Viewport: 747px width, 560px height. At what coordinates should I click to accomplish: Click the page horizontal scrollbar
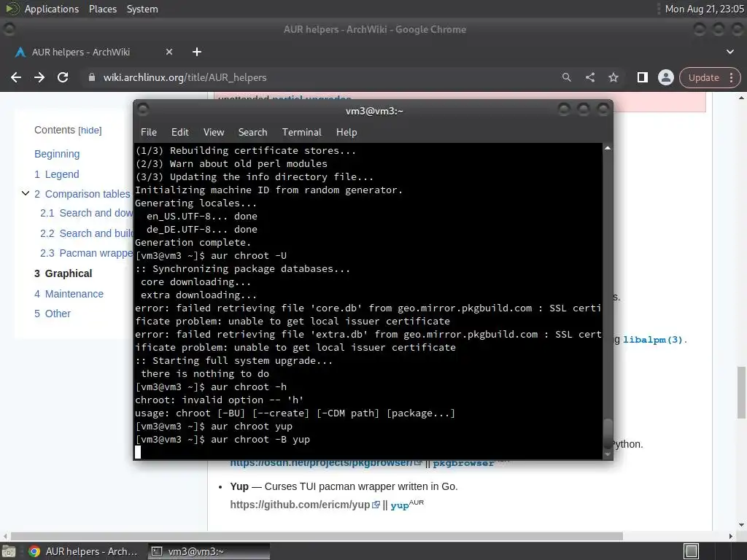(317, 536)
